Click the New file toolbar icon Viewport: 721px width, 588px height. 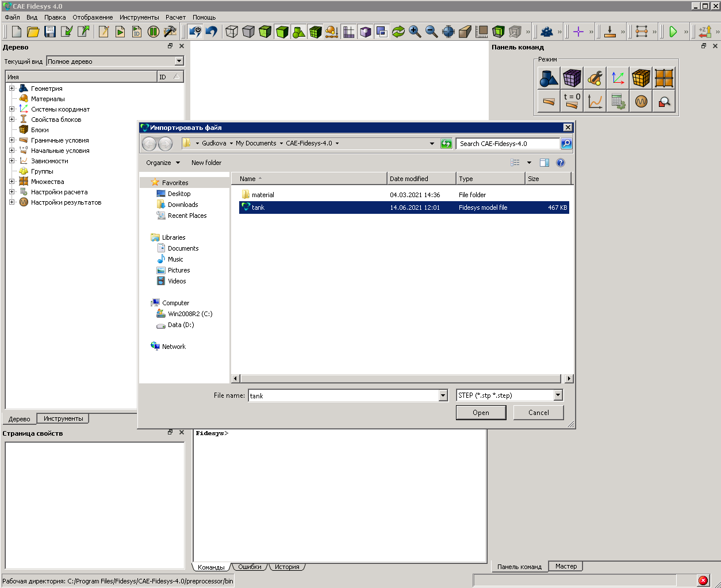(x=17, y=32)
